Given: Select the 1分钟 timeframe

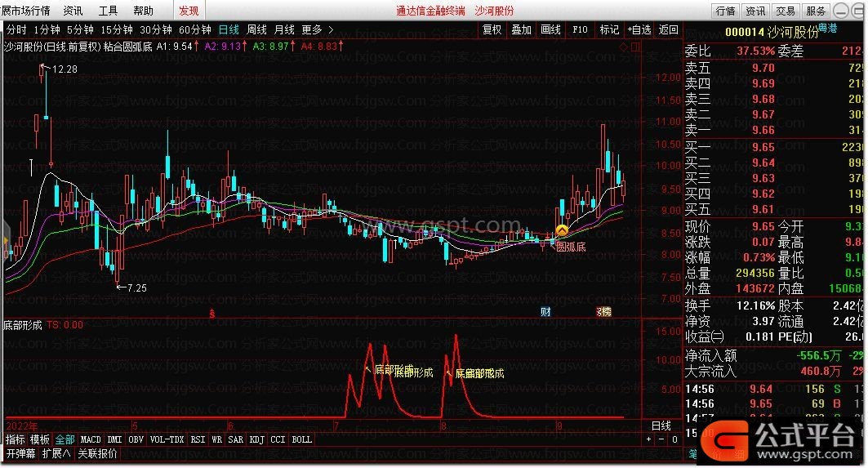Looking at the screenshot, I should point(47,29).
